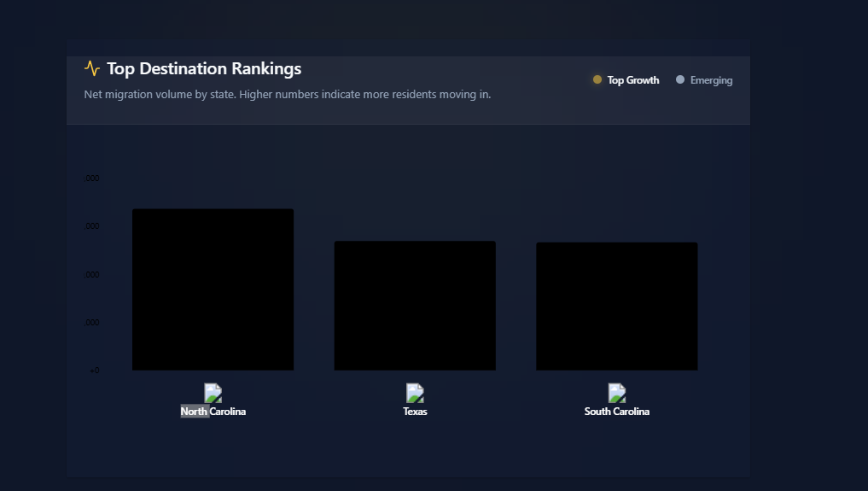
Task: Click the Texas axis label
Action: pyautogui.click(x=415, y=412)
